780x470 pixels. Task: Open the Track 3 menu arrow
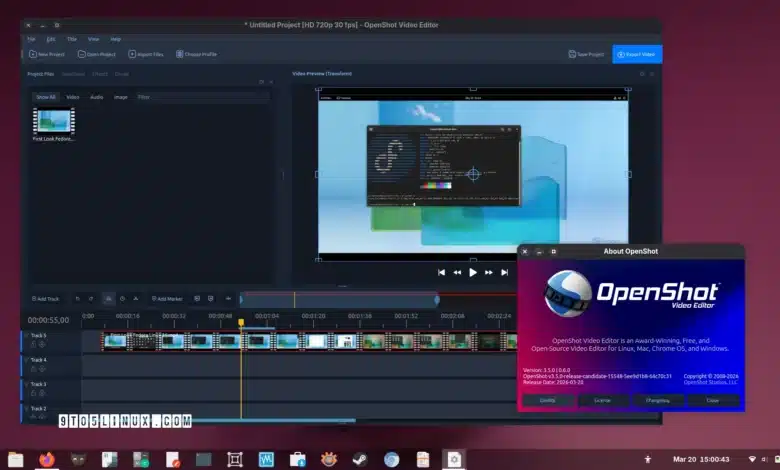point(26,384)
